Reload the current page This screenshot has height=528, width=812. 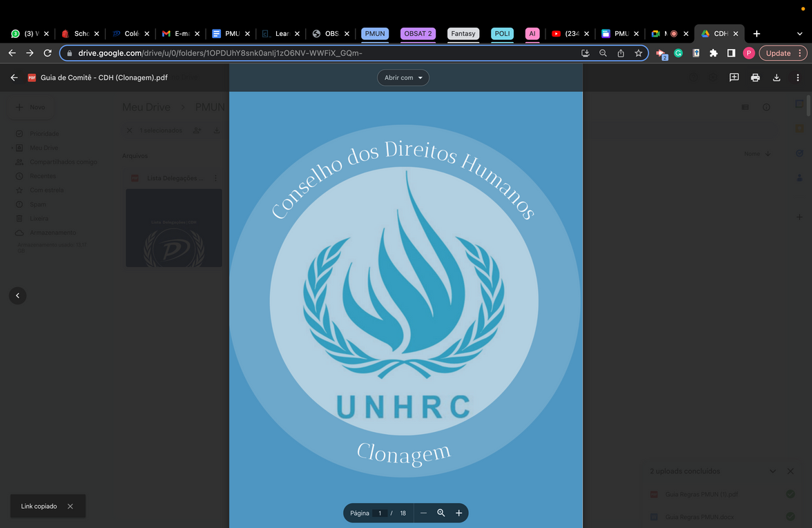(48, 52)
